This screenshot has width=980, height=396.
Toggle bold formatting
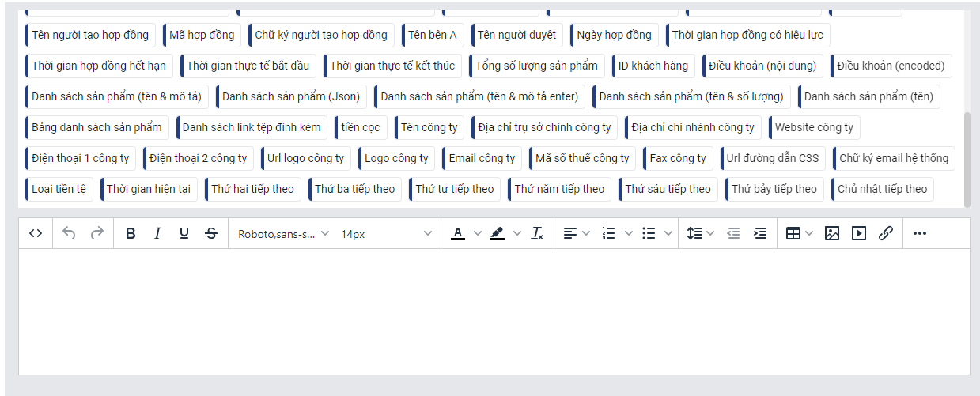(131, 233)
